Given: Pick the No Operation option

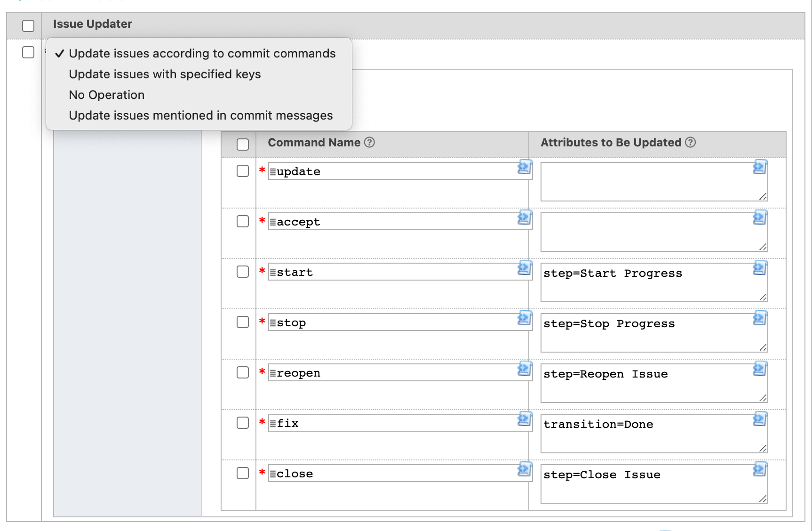Looking at the screenshot, I should coord(199,95).
